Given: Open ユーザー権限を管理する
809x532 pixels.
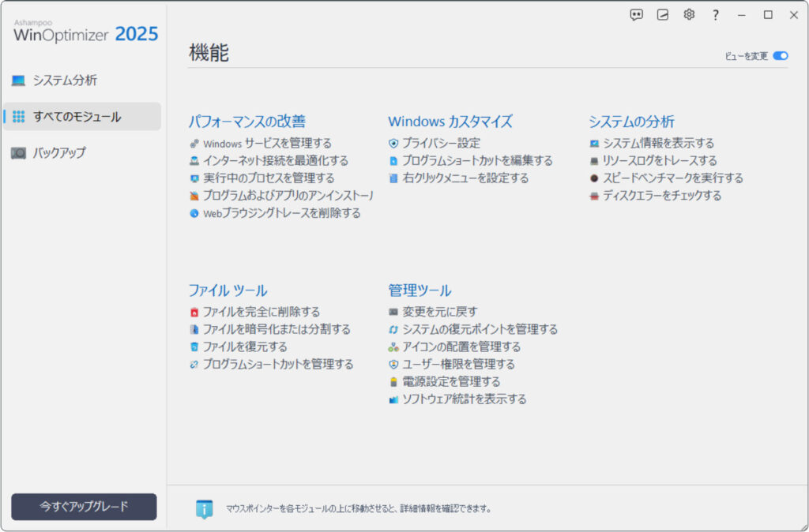Looking at the screenshot, I should pos(459,365).
